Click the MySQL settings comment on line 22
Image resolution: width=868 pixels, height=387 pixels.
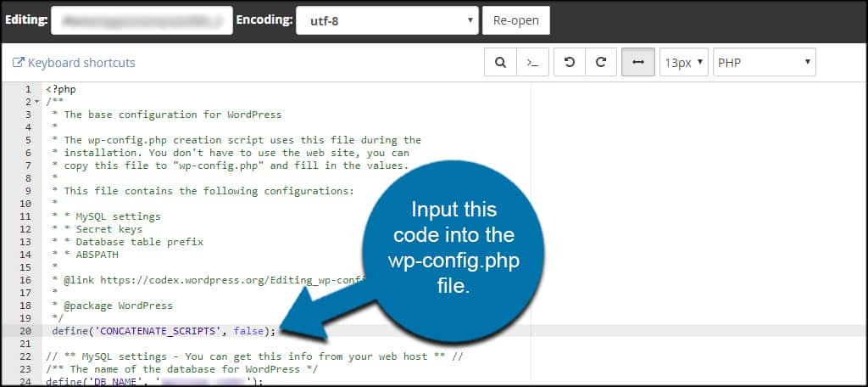coord(254,356)
